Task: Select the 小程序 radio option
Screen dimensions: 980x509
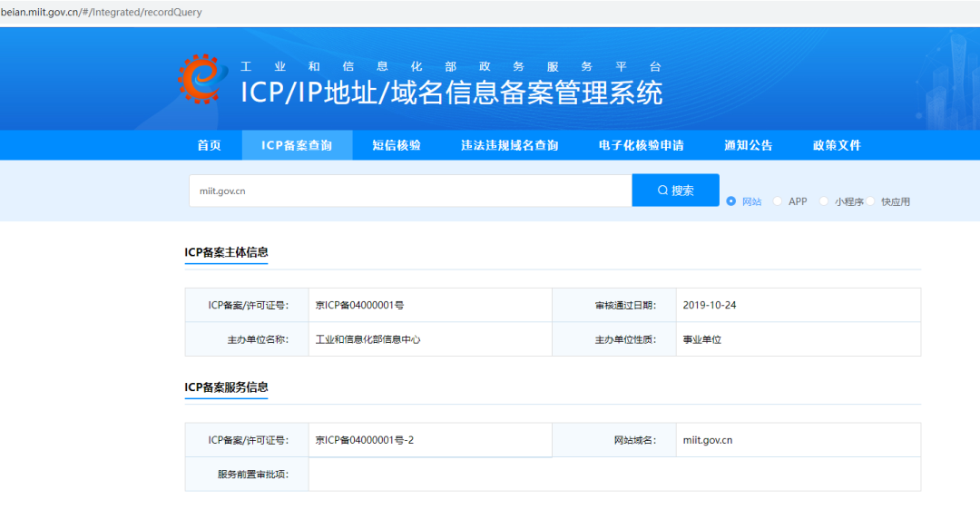Action: (x=824, y=201)
